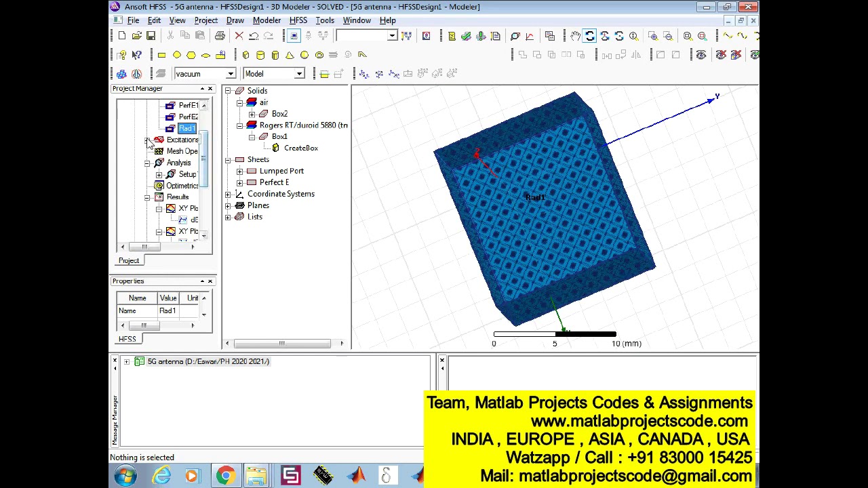Click the Undo arrow icon
The width and height of the screenshot is (868, 488).
[x=254, y=36]
